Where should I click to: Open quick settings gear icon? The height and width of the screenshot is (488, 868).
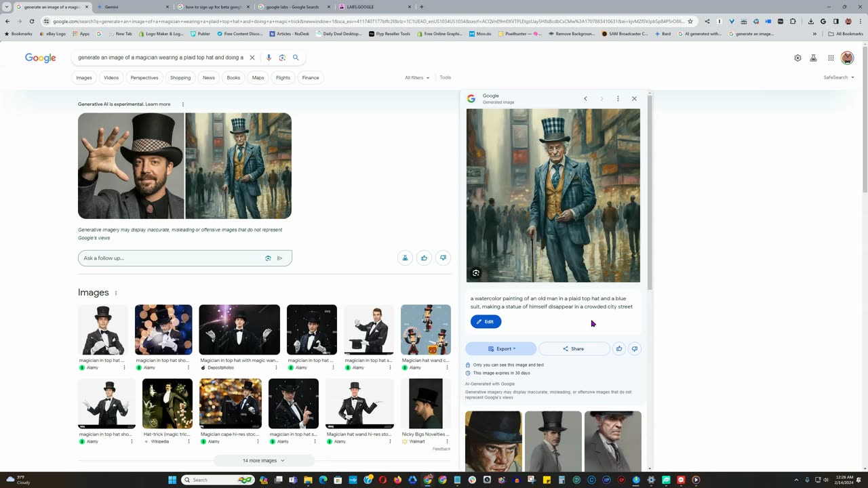click(797, 58)
